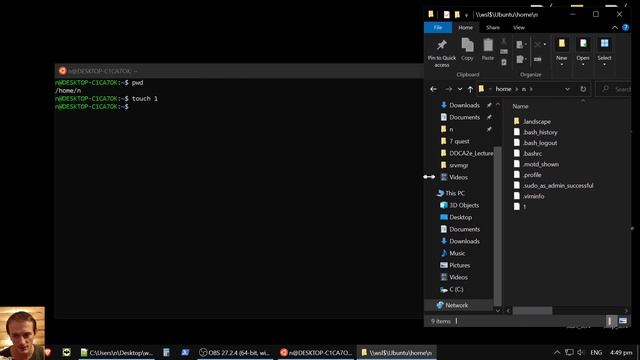Select Network in navigation pane
640x360 pixels.
(456, 305)
